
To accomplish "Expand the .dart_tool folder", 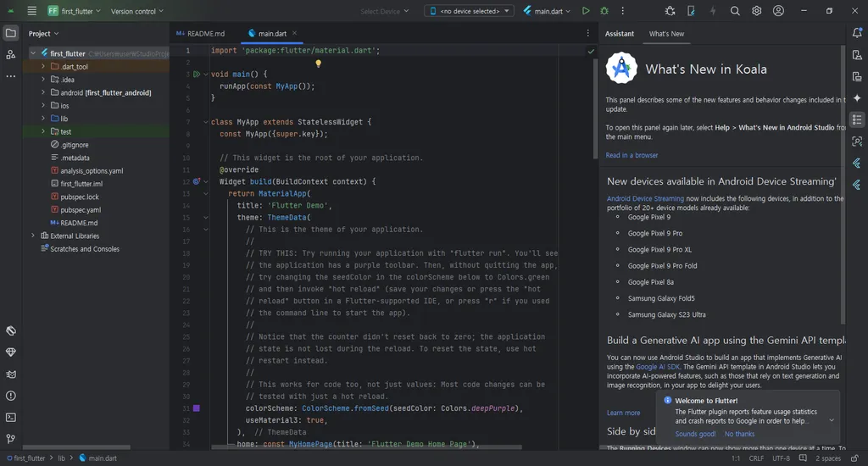I will click(x=43, y=66).
